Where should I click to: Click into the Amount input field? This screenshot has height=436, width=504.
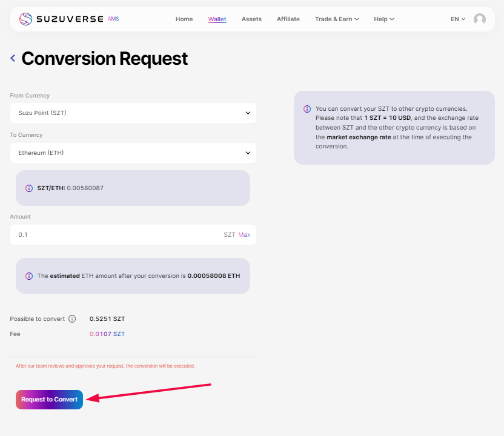point(115,235)
